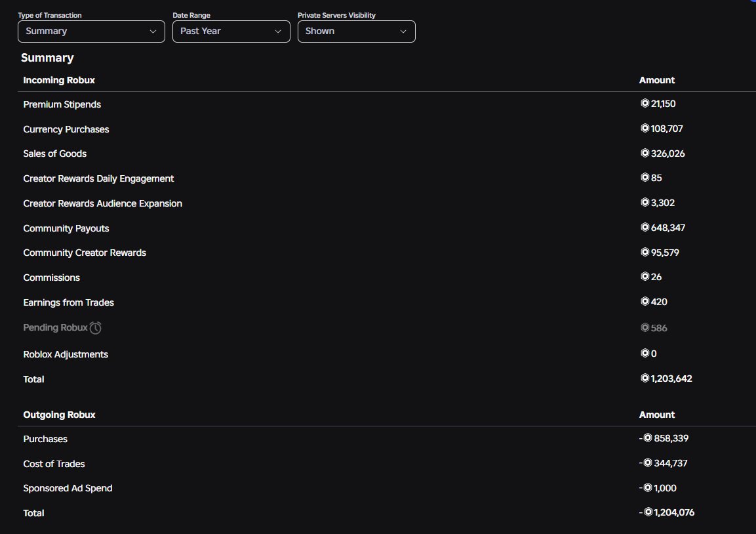Viewport: 756px width, 534px height.
Task: Click the Robux icon beside incoming total 1,203,642
Action: 645,378
